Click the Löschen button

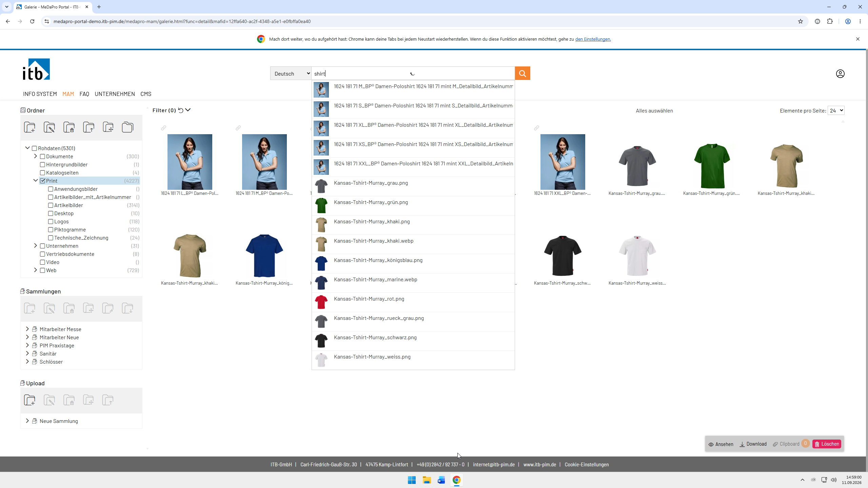point(827,444)
